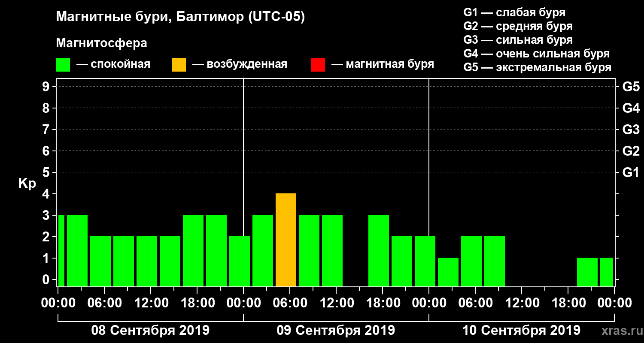Image resolution: width=644 pixels, height=343 pixels.
Task: Click the '08 Сентября 2019' date label
Action: [x=150, y=330]
